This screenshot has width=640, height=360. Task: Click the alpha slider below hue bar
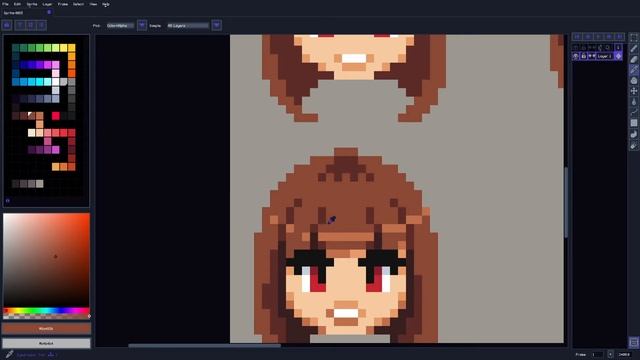coord(46,316)
